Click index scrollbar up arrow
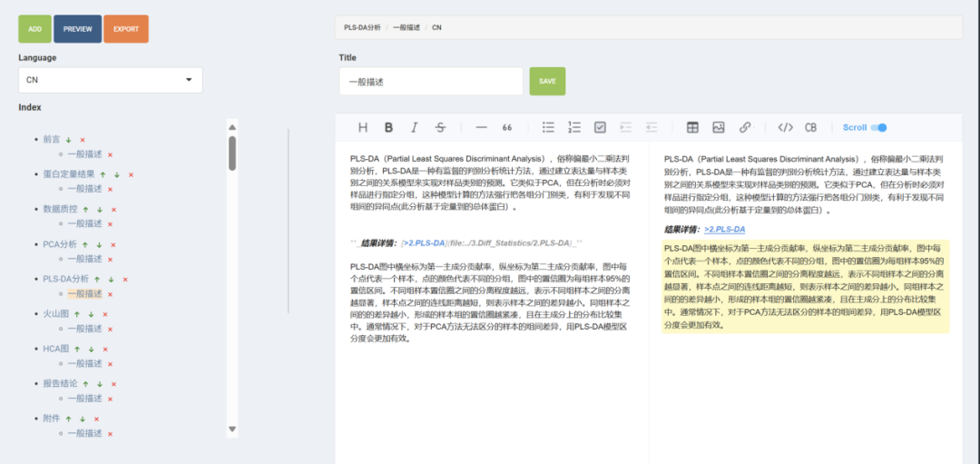 pyautogui.click(x=232, y=127)
